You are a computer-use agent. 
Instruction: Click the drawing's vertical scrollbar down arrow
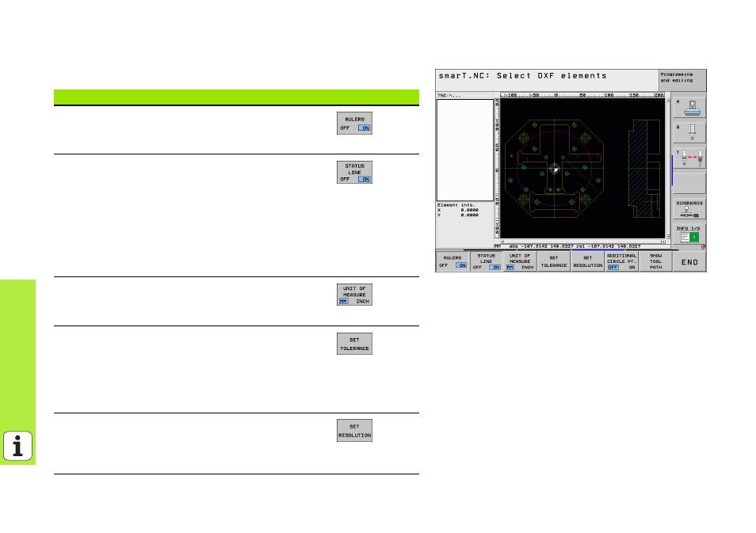(667, 235)
